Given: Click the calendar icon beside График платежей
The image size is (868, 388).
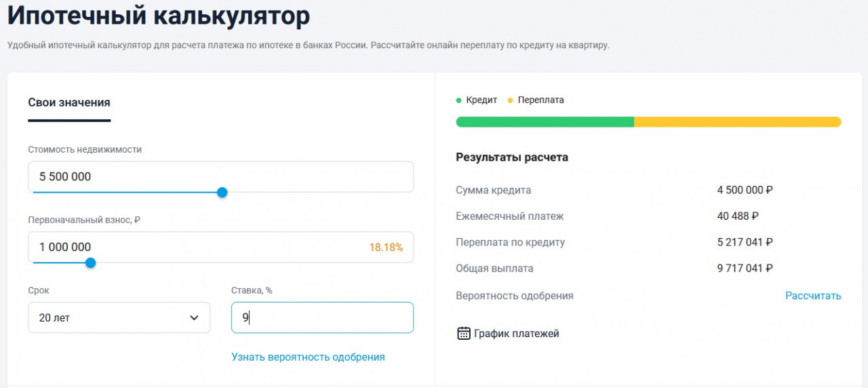Looking at the screenshot, I should click(464, 333).
